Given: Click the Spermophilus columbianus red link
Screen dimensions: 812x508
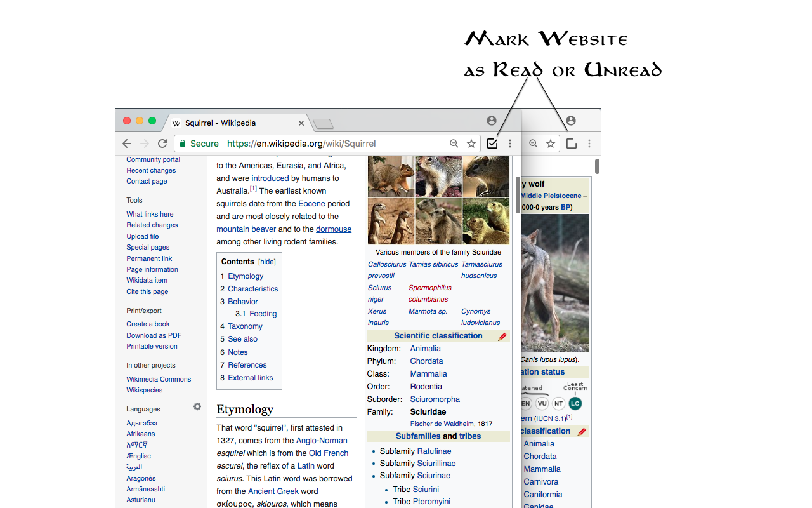Looking at the screenshot, I should point(430,293).
